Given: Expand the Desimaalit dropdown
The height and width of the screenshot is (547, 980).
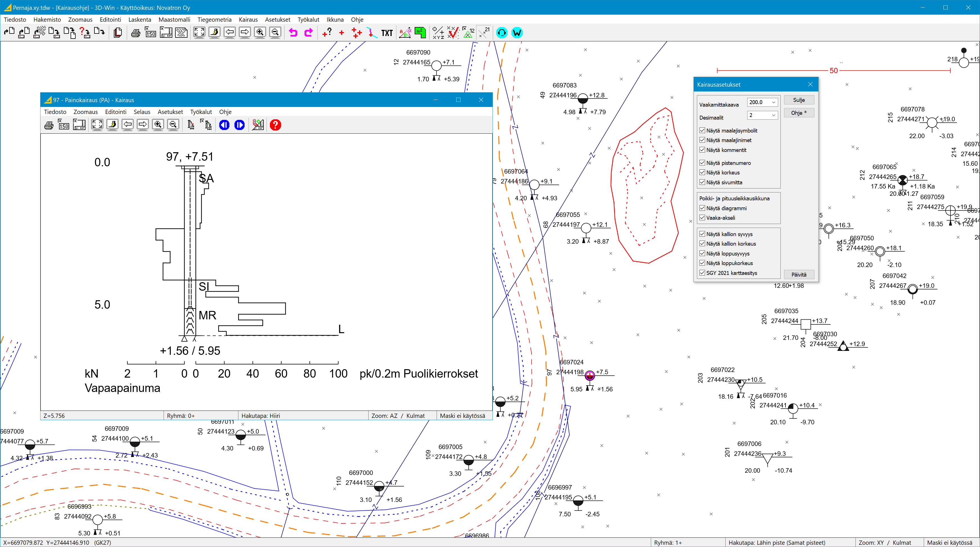Looking at the screenshot, I should (x=773, y=115).
